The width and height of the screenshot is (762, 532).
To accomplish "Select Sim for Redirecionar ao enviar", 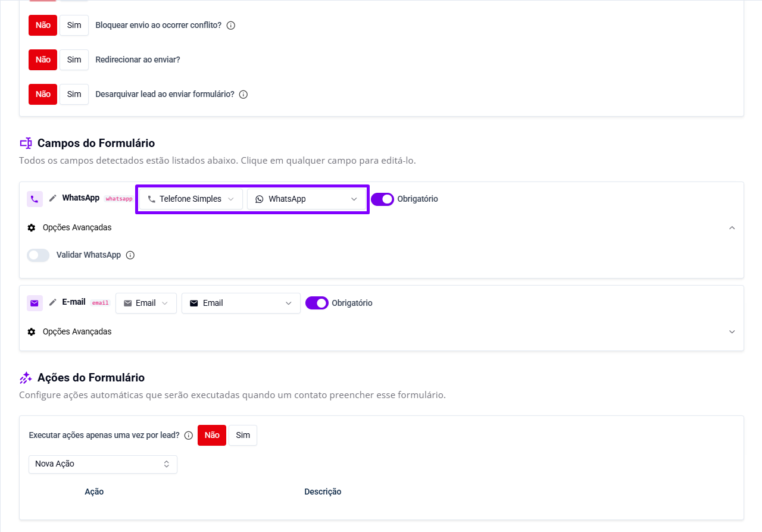I will click(x=74, y=60).
